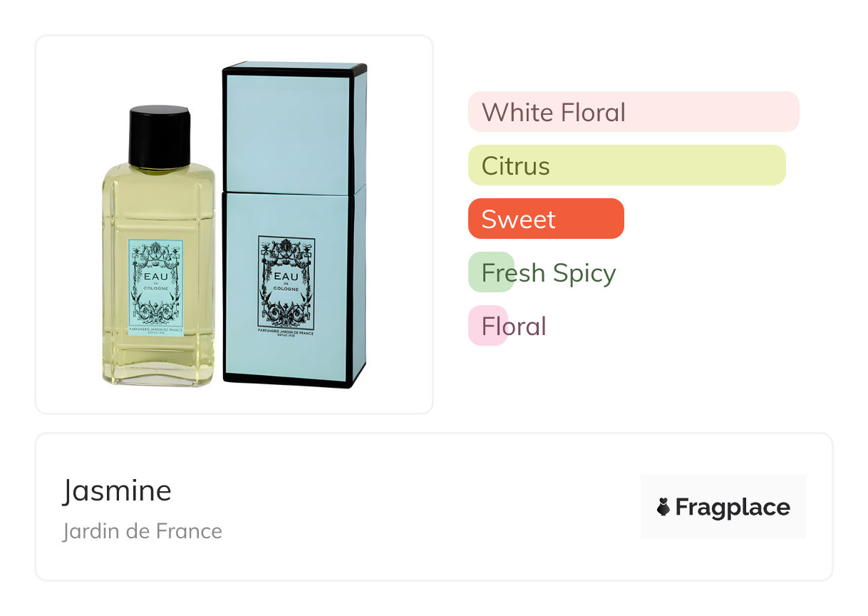The height and width of the screenshot is (616, 868).
Task: Click the Jasmine fragrance title
Action: point(117,491)
